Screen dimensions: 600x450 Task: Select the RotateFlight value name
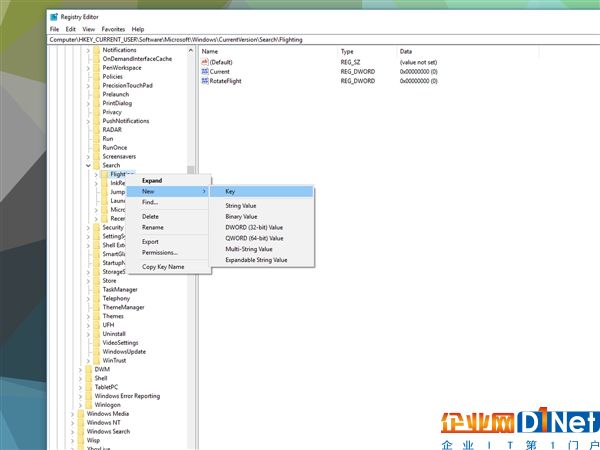(225, 81)
